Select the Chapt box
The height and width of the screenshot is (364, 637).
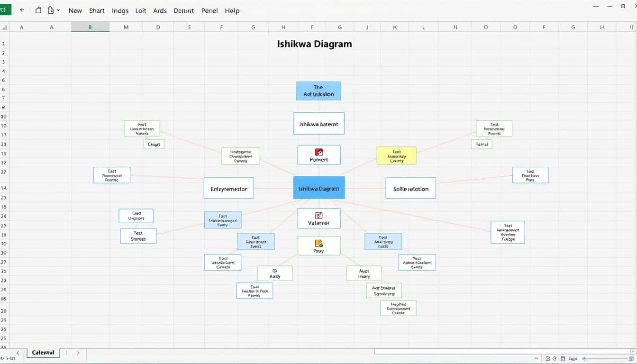coord(154,144)
